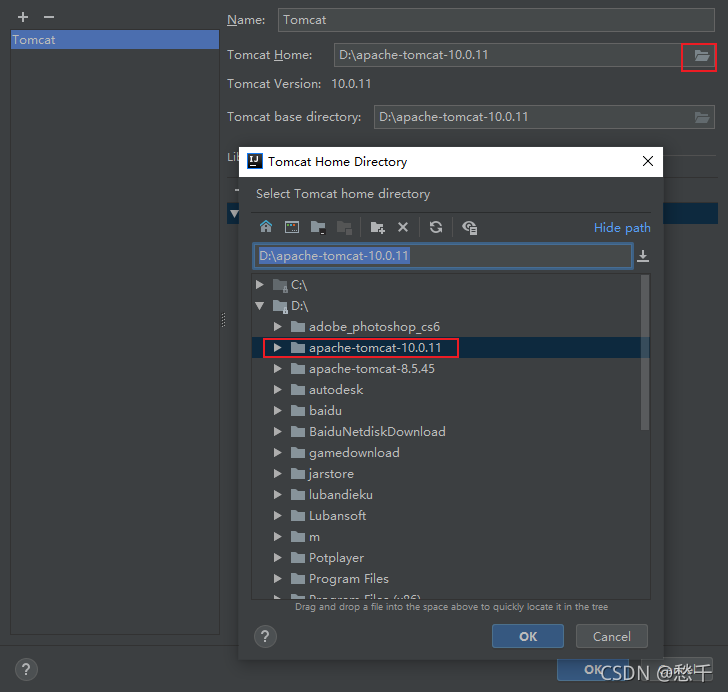Go to home directory icon
Screen dimensions: 728x692
coord(266,227)
